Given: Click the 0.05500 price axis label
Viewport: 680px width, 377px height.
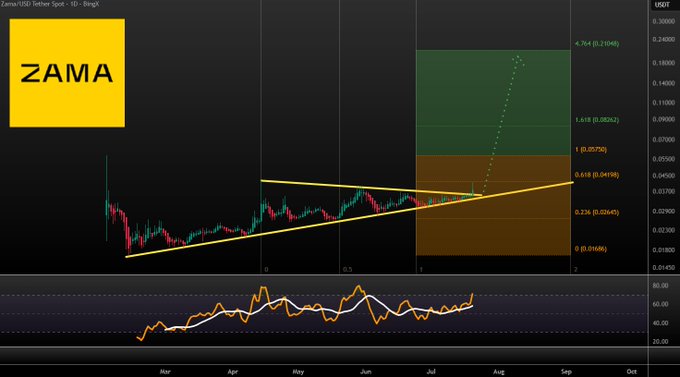Looking at the screenshot, I should point(664,159).
